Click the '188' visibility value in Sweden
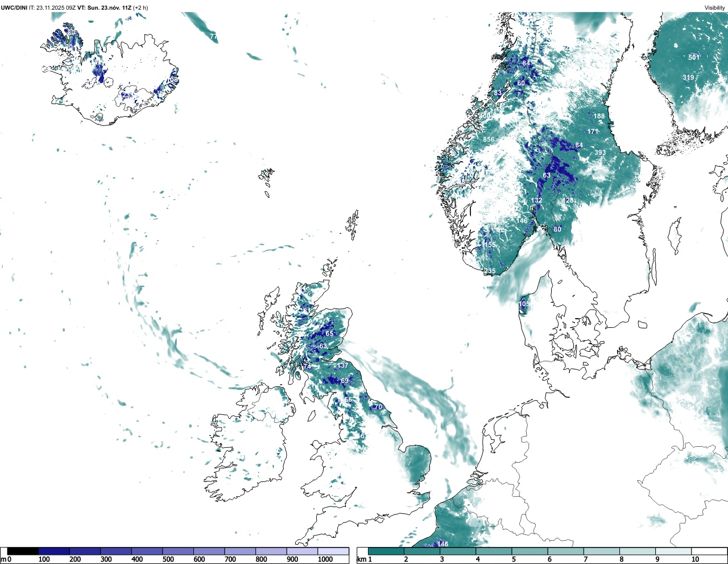The height and width of the screenshot is (564, 728). click(599, 116)
